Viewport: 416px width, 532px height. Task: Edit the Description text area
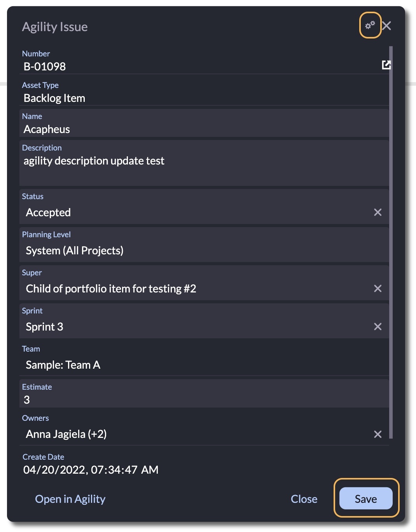click(204, 163)
